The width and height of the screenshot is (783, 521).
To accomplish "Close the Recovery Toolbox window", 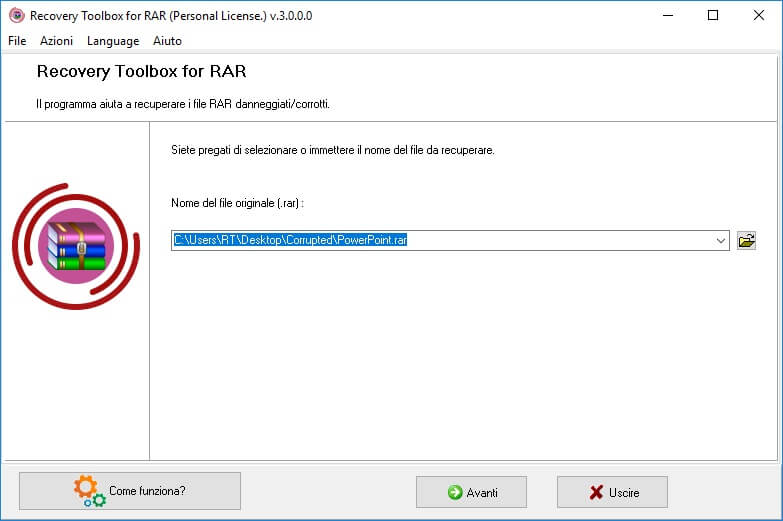I will click(x=758, y=15).
